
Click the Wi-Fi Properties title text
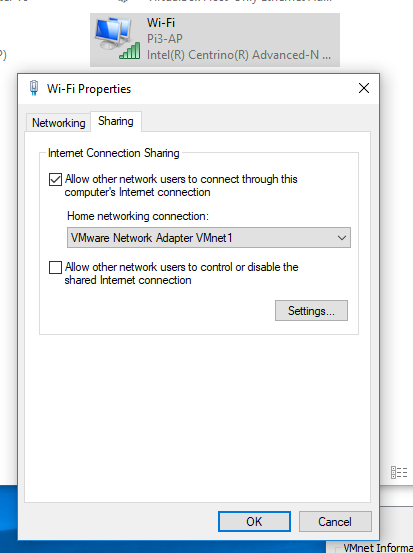89,89
